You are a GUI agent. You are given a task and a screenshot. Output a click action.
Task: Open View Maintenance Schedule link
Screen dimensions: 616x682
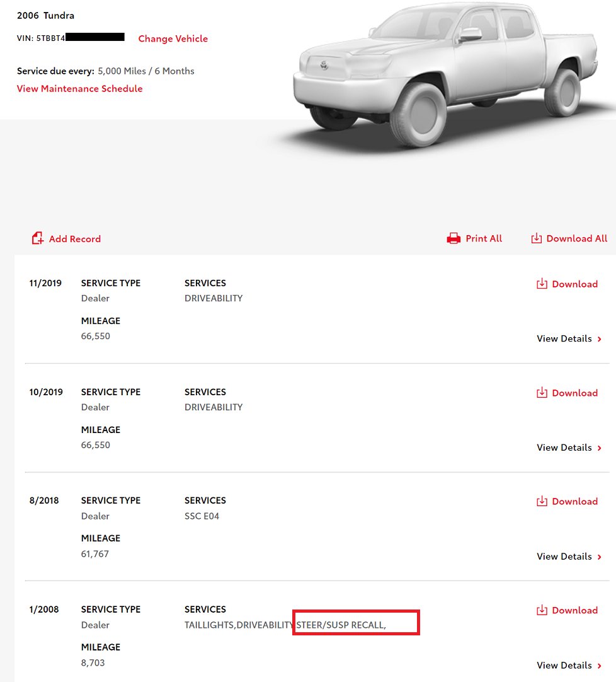tap(79, 89)
